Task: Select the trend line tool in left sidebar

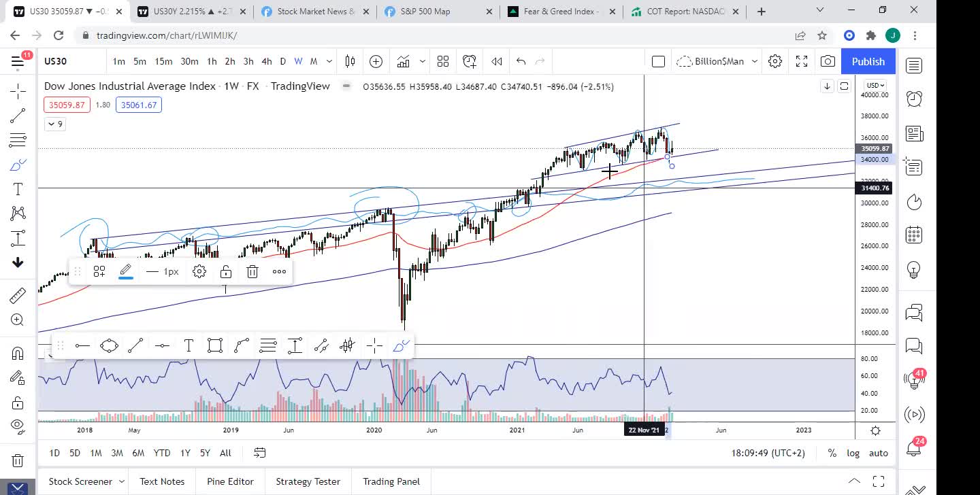Action: [x=18, y=116]
